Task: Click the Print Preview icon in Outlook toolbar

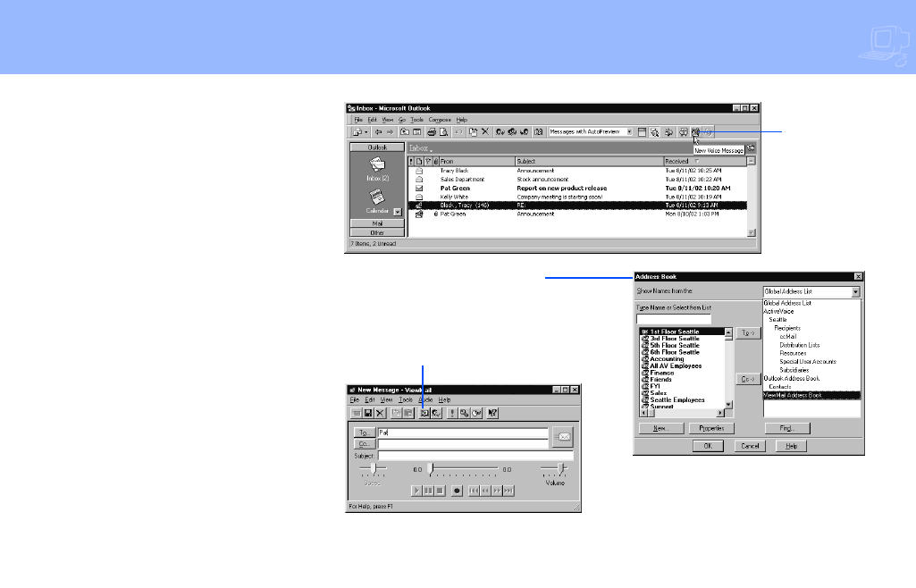Action: pos(443,132)
